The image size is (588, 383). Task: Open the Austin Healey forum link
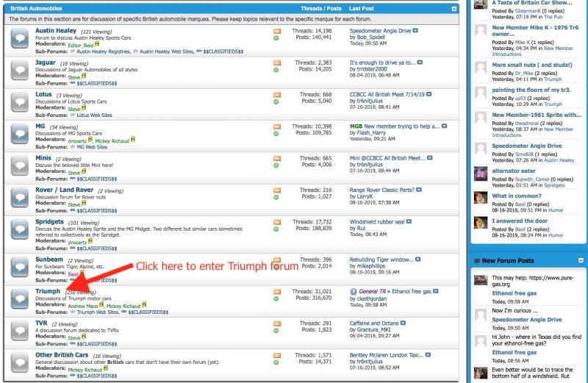coord(56,31)
